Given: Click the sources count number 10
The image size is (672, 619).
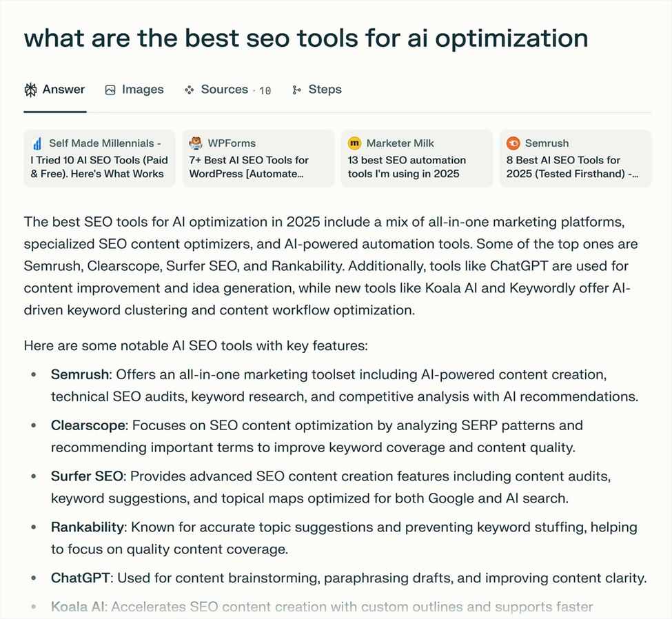Looking at the screenshot, I should click(265, 90).
